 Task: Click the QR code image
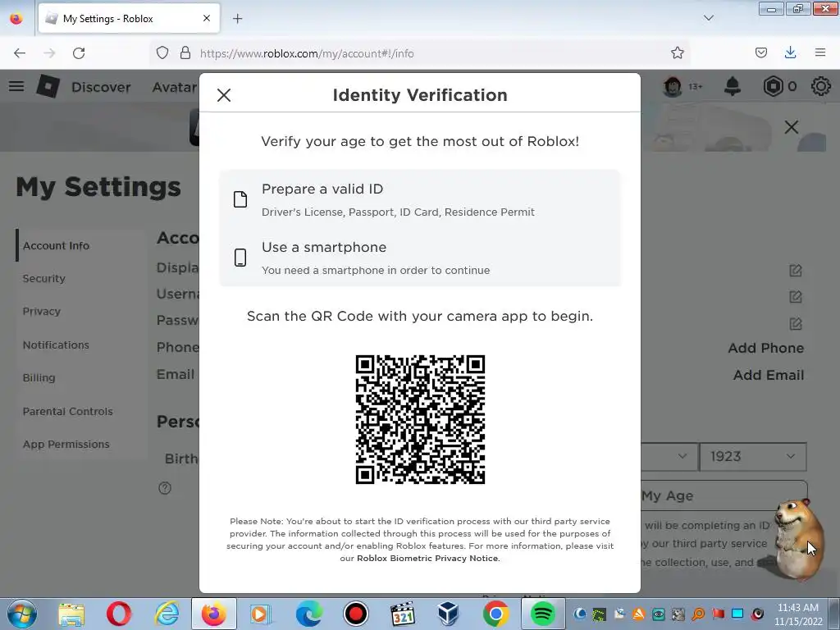420,419
